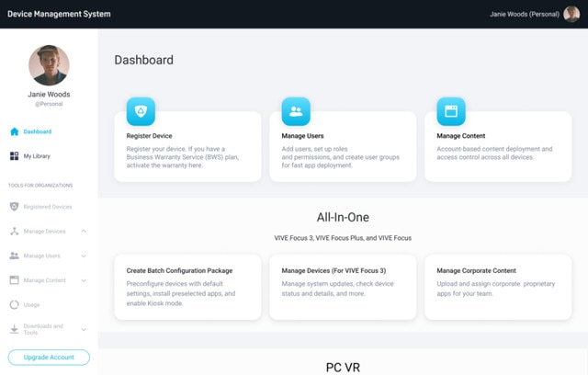Click the Device Management System title
The width and height of the screenshot is (588, 375).
pos(59,14)
